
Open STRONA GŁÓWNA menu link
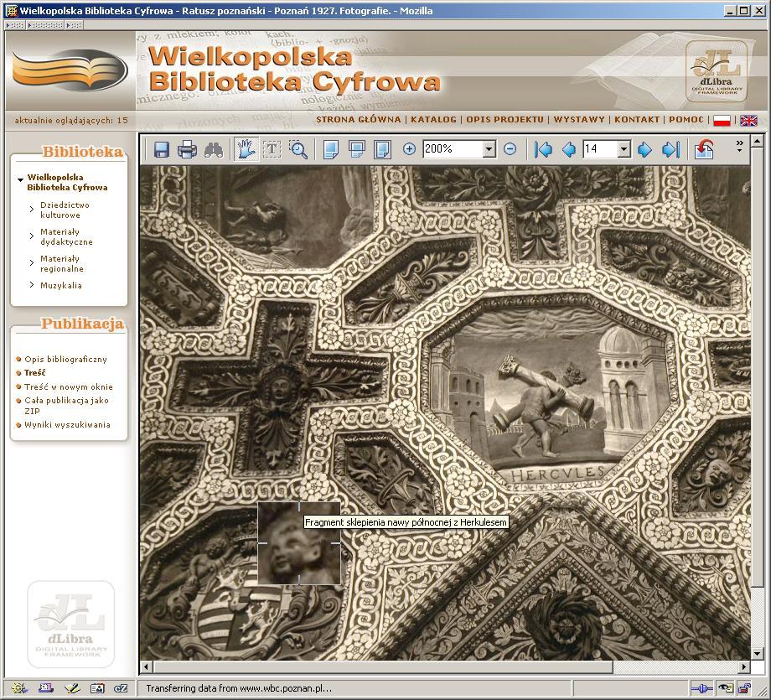358,119
